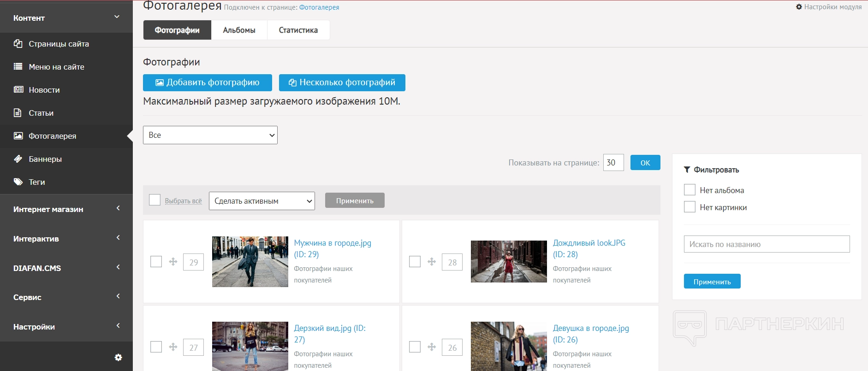Select checkbox for Дождливый look.JPG
The width and height of the screenshot is (868, 371).
(x=415, y=262)
